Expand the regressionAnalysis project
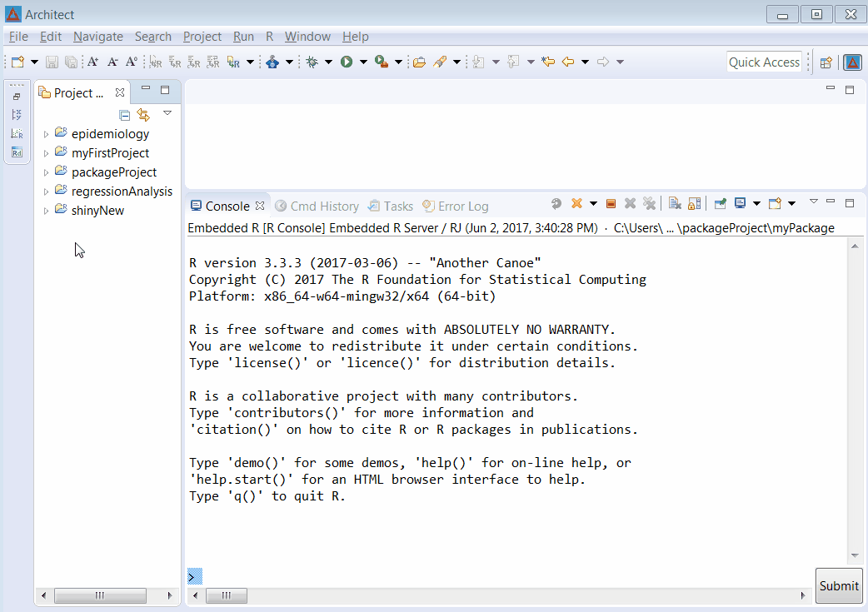 click(46, 192)
